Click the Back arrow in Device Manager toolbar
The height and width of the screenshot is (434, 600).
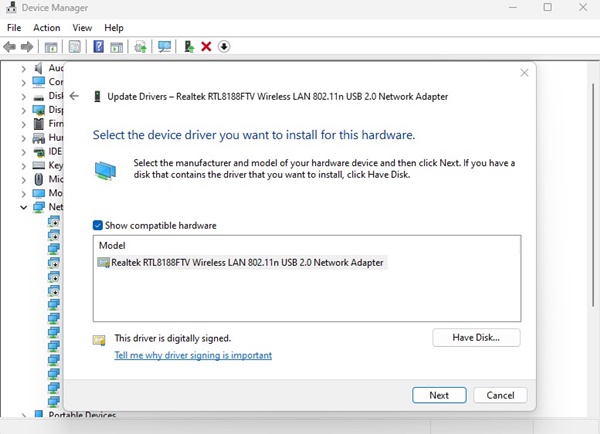pyautogui.click(x=10, y=47)
